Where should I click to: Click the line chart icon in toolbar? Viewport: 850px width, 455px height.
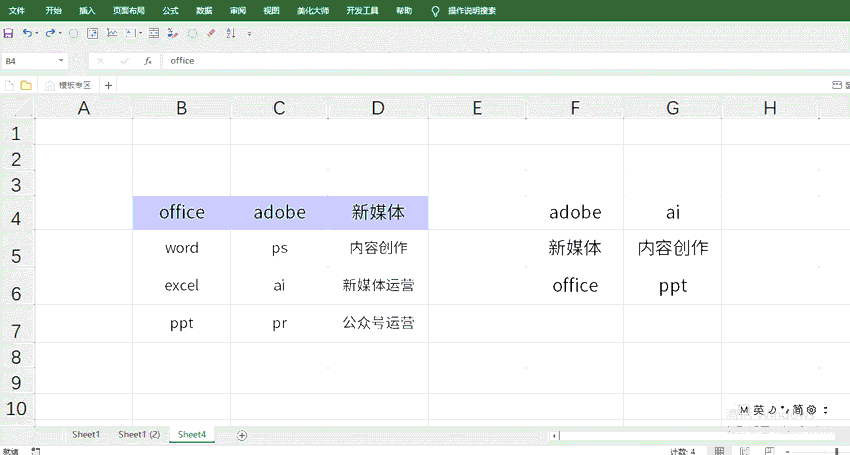(112, 33)
